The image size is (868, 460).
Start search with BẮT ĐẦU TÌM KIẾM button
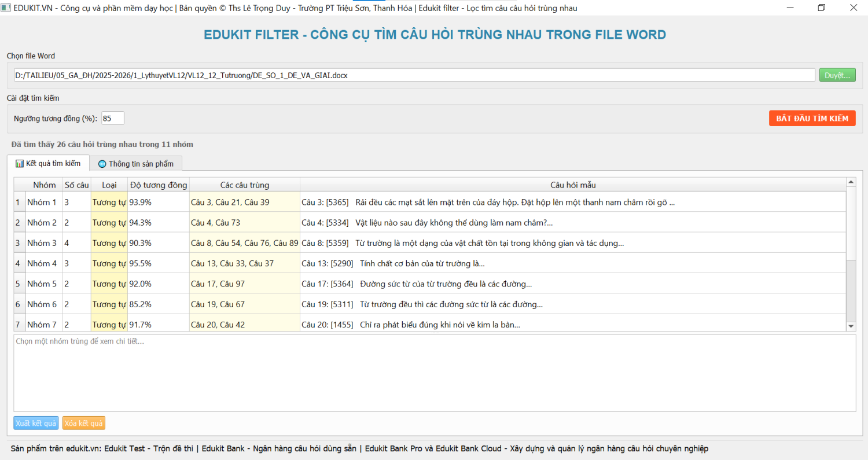click(812, 118)
